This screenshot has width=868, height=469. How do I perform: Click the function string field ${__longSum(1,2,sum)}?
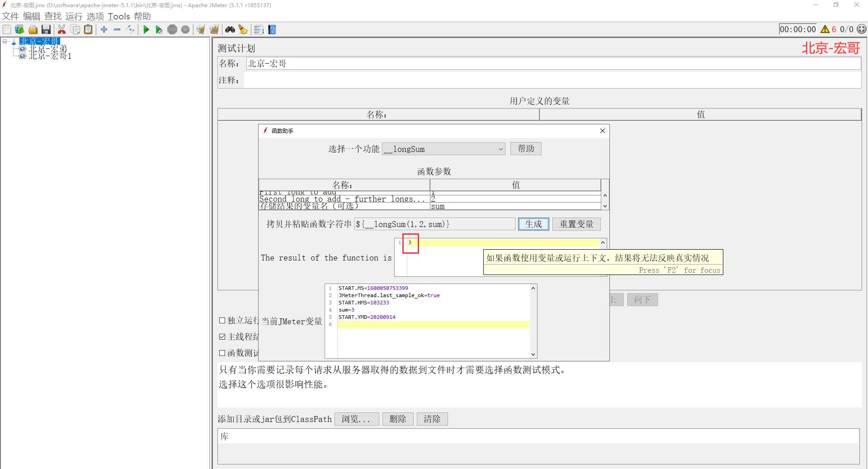coord(434,224)
